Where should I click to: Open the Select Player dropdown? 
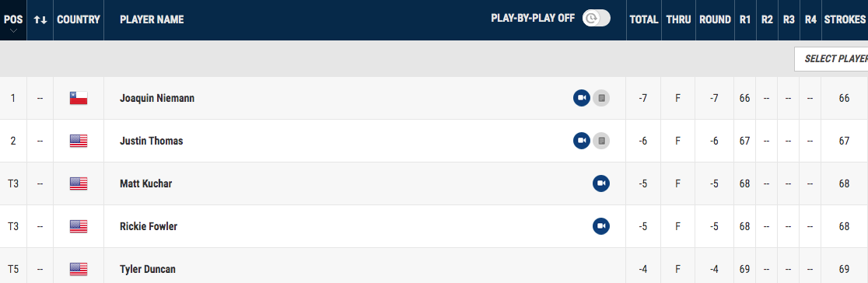[831, 59]
